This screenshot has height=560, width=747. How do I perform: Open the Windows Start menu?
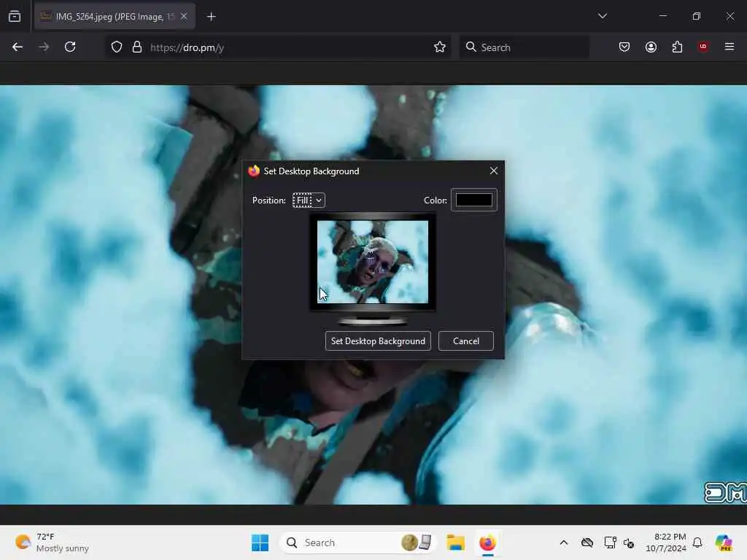coord(260,542)
